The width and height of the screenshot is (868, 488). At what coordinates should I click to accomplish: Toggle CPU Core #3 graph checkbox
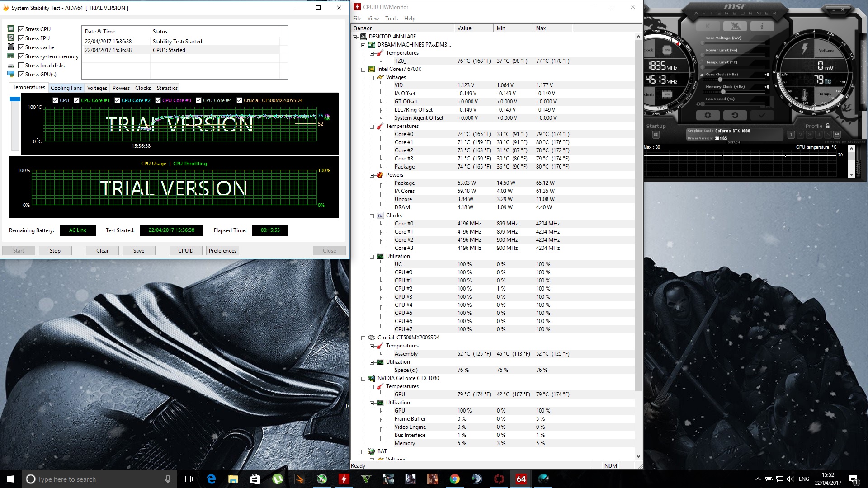pyautogui.click(x=158, y=100)
